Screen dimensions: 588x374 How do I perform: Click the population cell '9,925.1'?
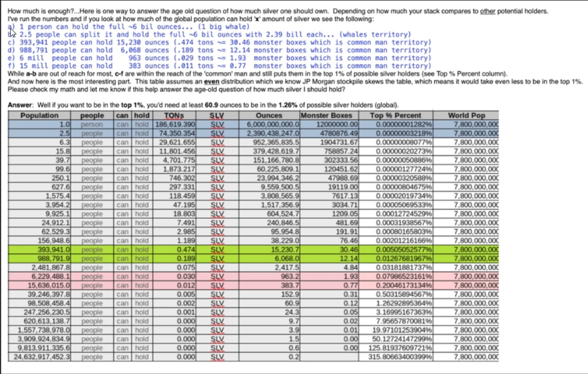coord(39,214)
